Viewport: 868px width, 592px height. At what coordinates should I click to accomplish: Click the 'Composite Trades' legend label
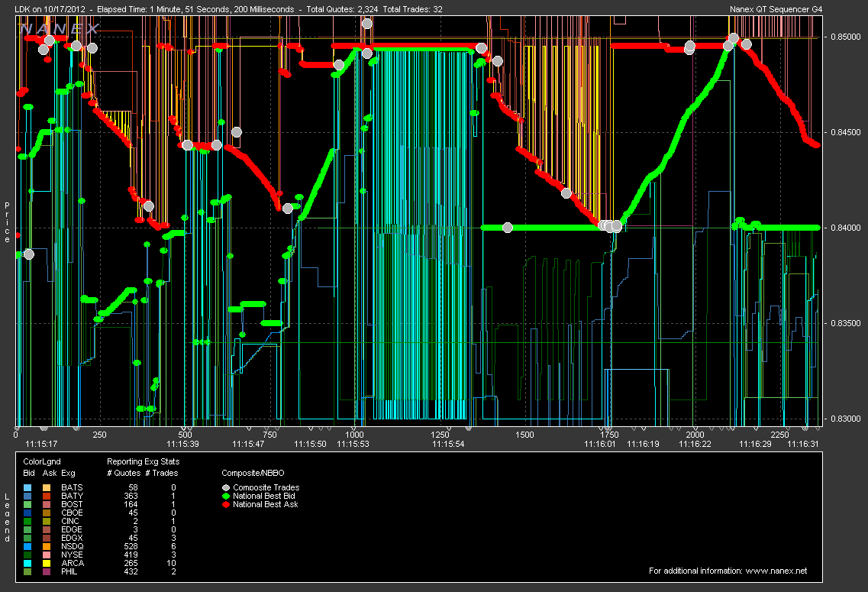[x=266, y=488]
